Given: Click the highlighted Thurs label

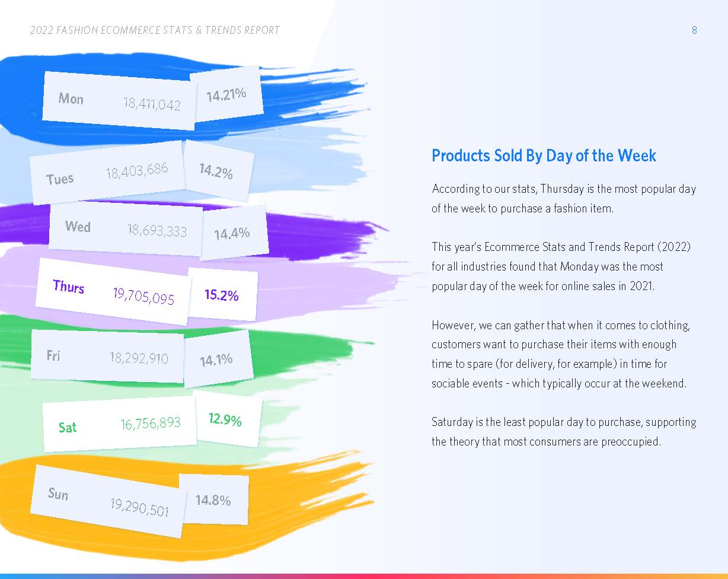Looking at the screenshot, I should [69, 287].
